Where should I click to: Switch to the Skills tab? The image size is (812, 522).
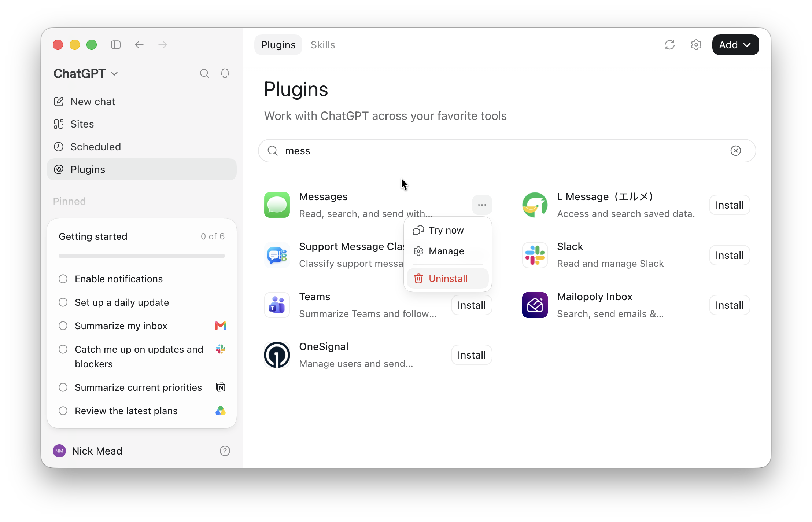tap(323, 45)
